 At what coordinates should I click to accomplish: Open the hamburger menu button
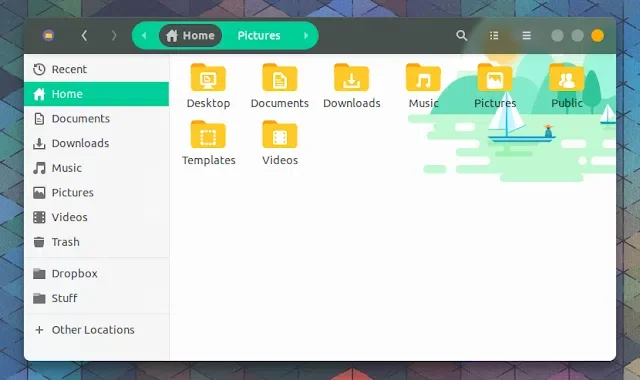coord(527,36)
